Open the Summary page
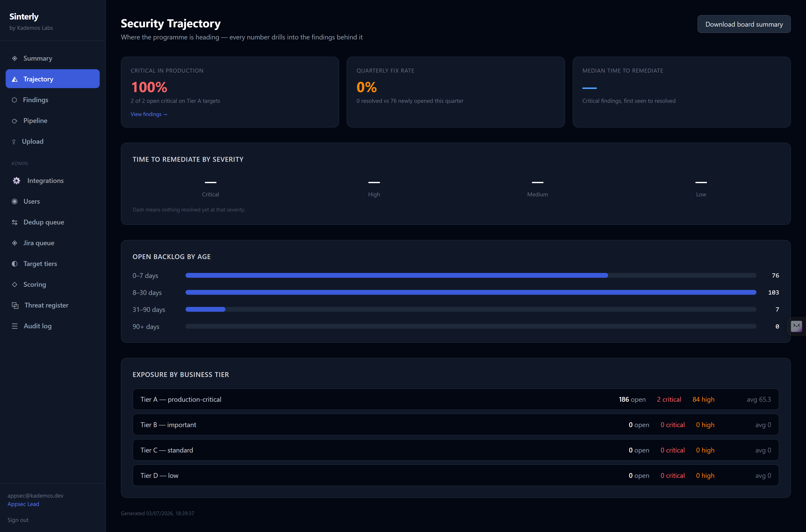 (53, 58)
